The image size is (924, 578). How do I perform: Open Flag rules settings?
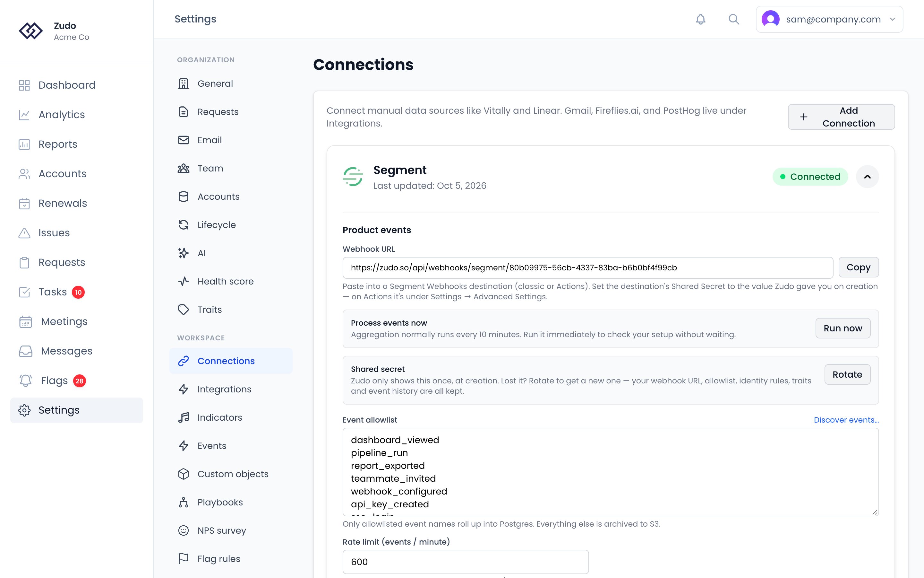click(x=231, y=559)
